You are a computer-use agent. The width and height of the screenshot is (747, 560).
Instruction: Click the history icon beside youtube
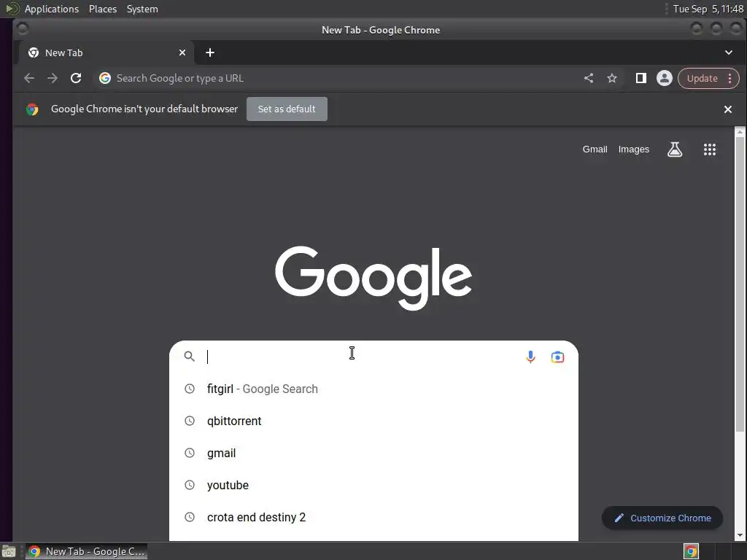click(x=190, y=485)
